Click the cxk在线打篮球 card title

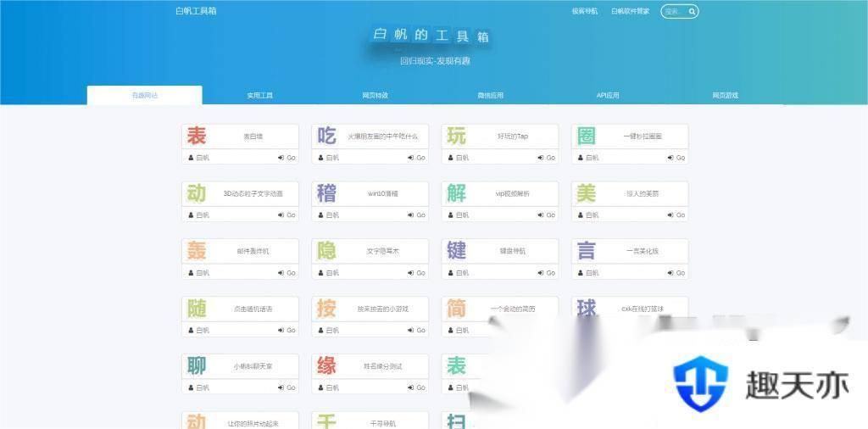point(643,309)
